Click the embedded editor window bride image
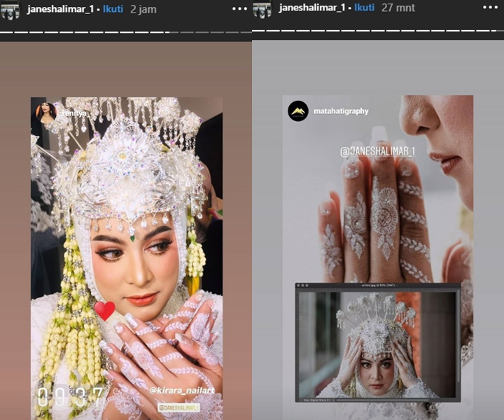The image size is (504, 420). [x=377, y=344]
